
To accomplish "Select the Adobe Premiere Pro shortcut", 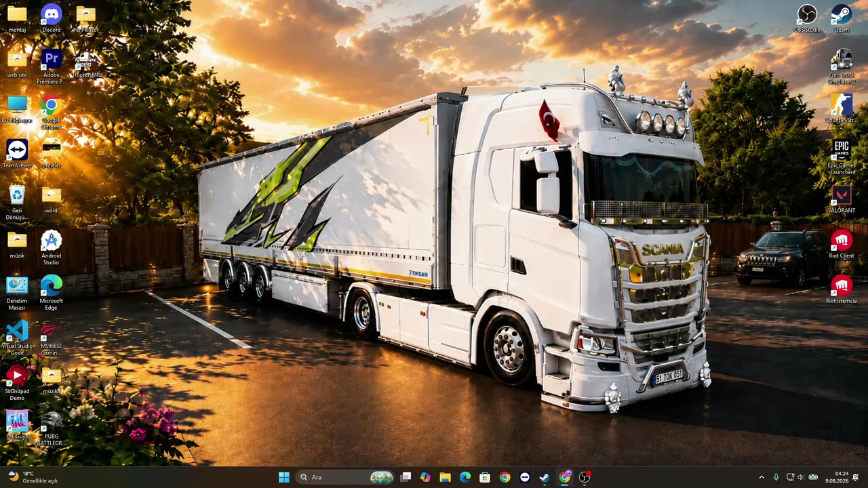I will pyautogui.click(x=52, y=67).
